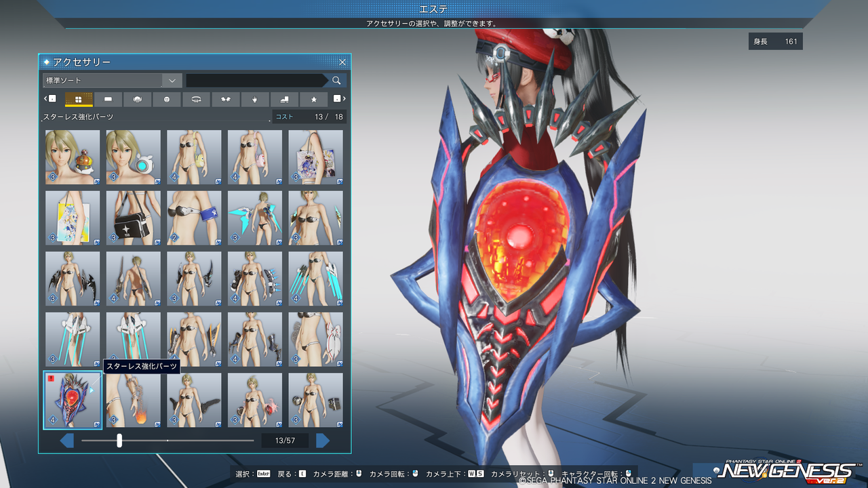
Task: Select the all-categories grid tab
Action: tap(79, 100)
